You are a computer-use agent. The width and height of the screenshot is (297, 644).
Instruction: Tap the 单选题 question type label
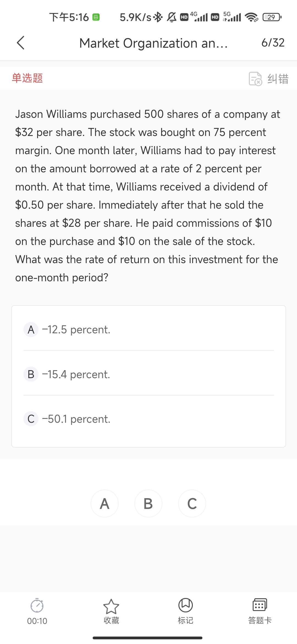27,78
